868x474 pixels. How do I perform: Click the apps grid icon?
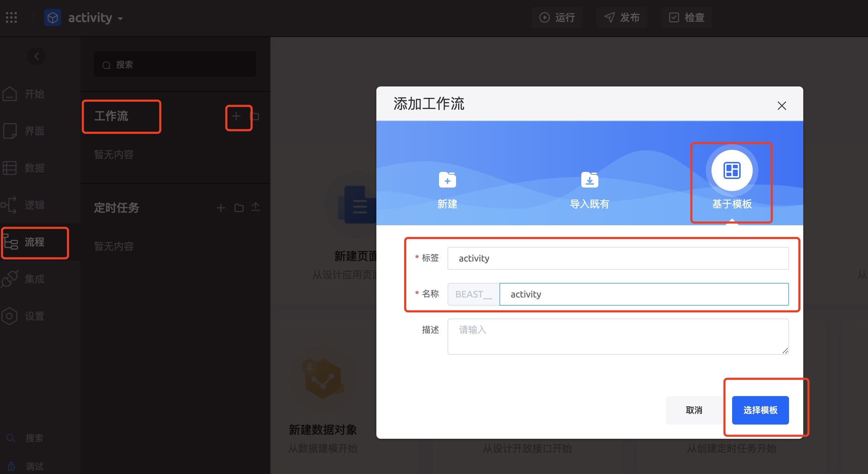click(x=11, y=17)
